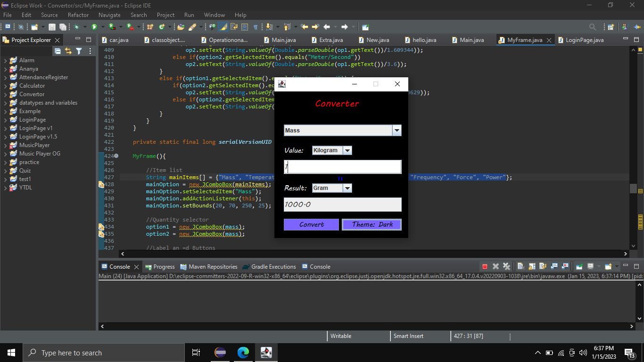
Task: Remove All Terminated Launches icon
Action: 506,266
